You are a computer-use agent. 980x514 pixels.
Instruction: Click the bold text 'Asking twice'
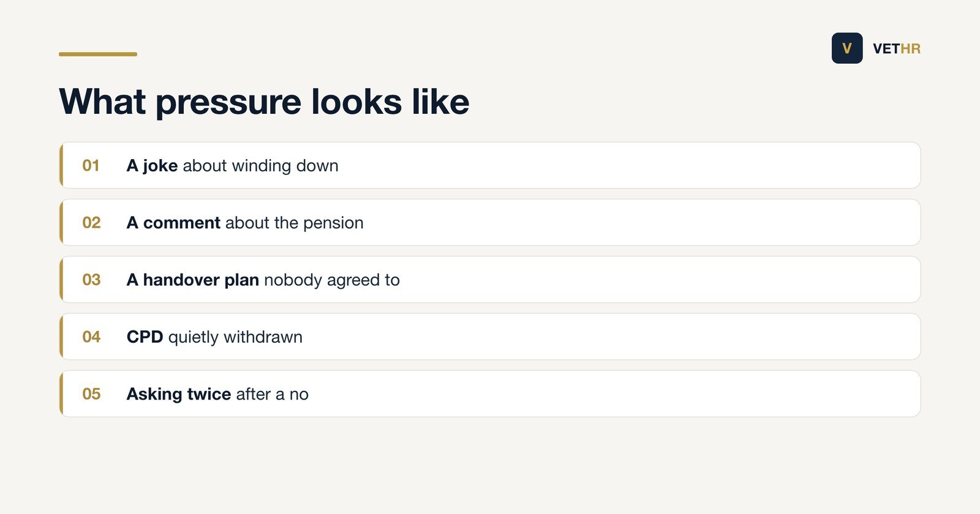point(179,394)
